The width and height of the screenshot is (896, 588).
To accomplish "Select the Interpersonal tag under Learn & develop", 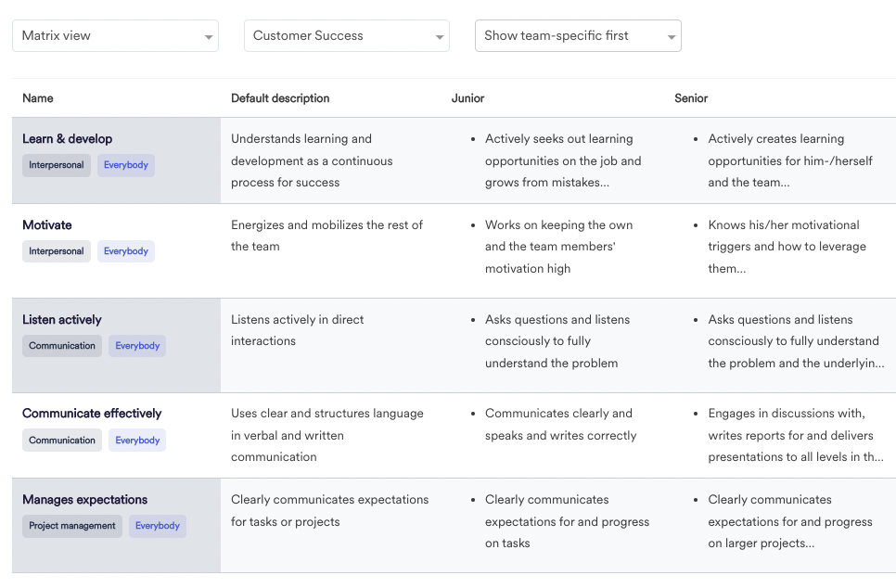I will point(56,164).
